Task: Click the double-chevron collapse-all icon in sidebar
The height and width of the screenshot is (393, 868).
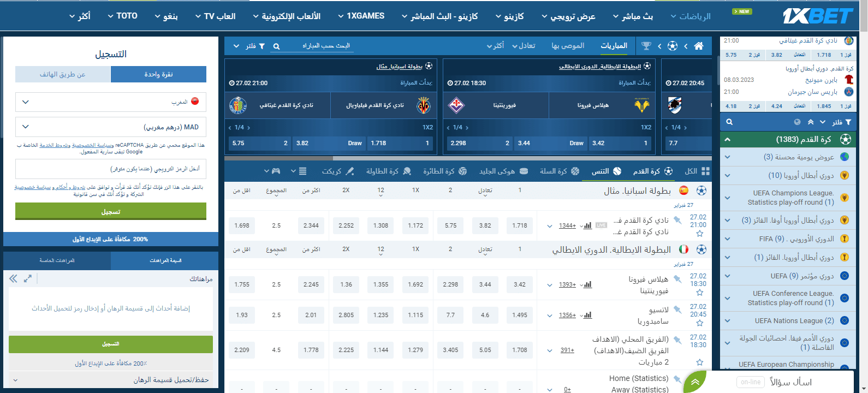Action: [x=811, y=122]
